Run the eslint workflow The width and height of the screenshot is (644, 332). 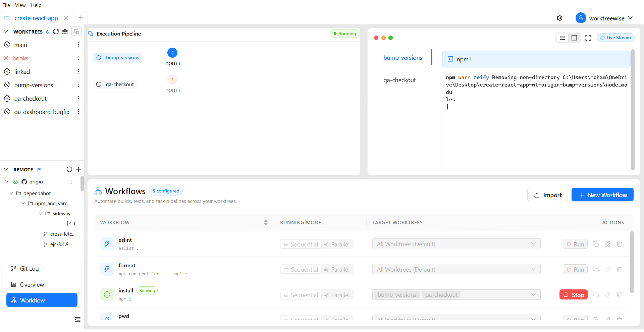pos(575,244)
